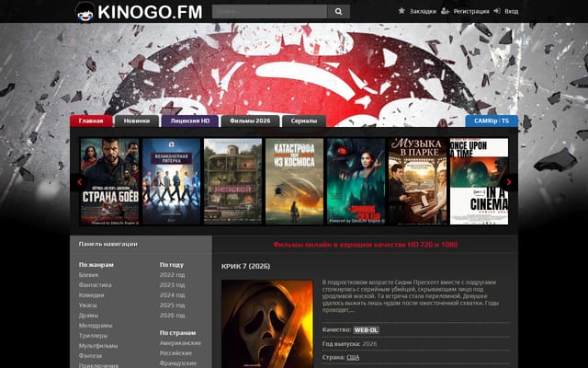Select the Главная tab
This screenshot has height=368, width=588.
click(91, 121)
